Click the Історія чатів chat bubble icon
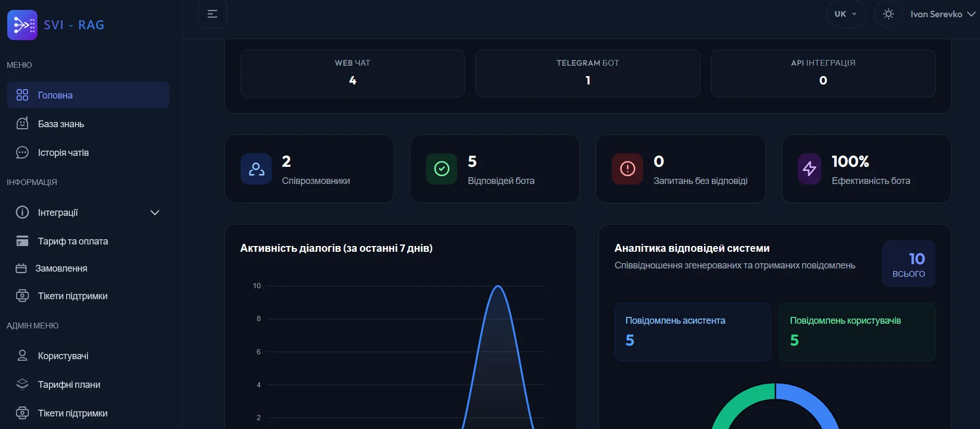Screen dimensions: 980x429 [x=22, y=153]
